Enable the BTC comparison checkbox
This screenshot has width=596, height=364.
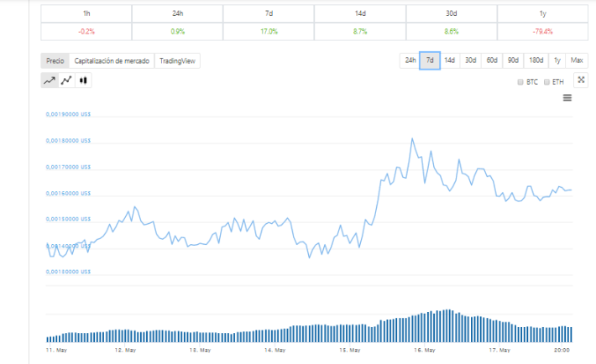coord(520,82)
